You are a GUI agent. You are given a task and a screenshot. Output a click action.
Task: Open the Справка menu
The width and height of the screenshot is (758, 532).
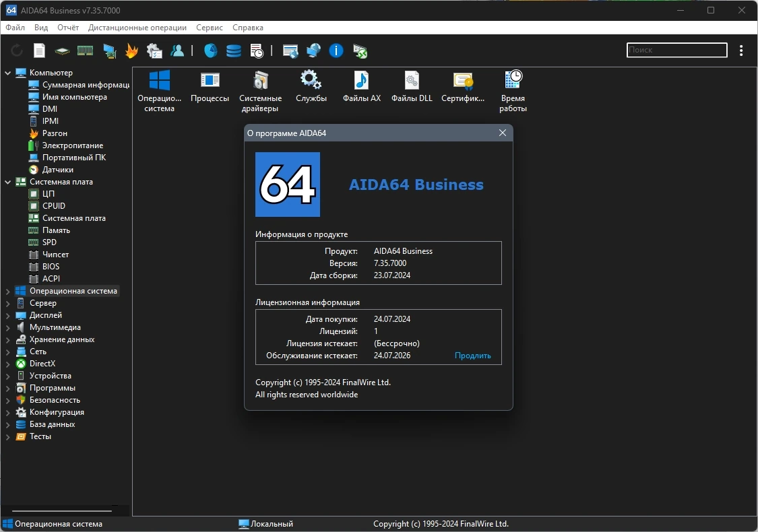(x=247, y=28)
